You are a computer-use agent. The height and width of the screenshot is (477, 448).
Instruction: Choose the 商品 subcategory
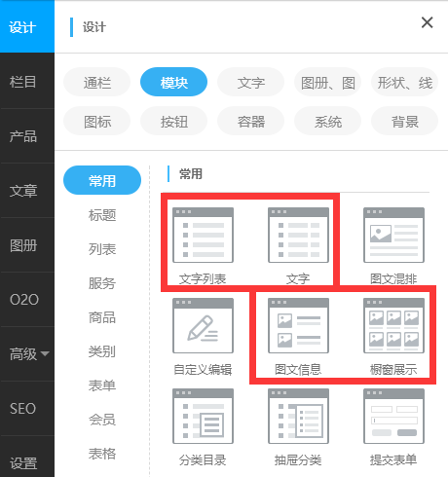(x=102, y=317)
